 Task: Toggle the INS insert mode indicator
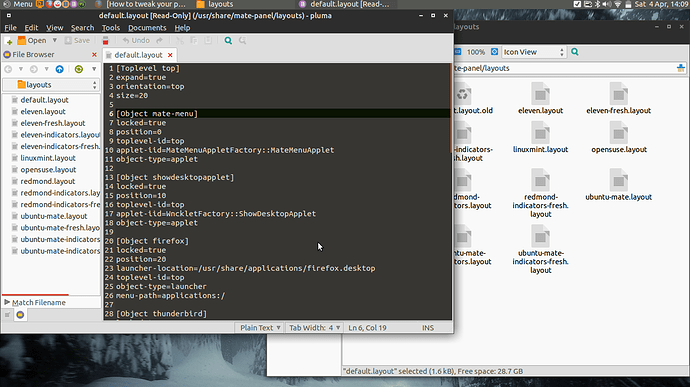click(x=428, y=328)
